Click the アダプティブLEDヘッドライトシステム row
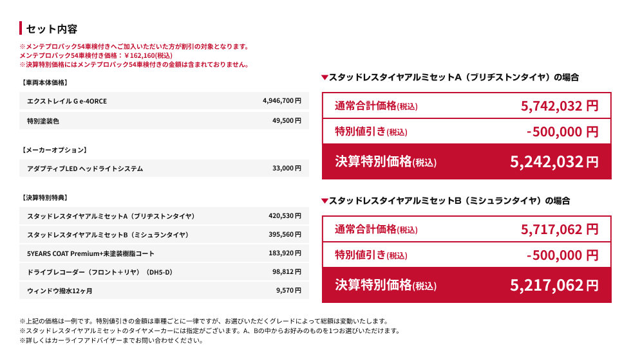The image size is (631, 364). (x=164, y=168)
